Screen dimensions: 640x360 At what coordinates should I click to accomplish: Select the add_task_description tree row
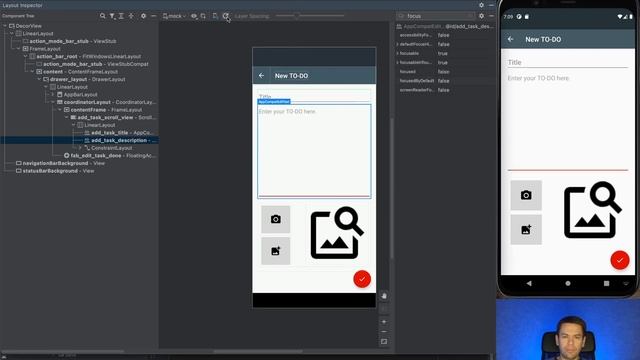point(80,140)
